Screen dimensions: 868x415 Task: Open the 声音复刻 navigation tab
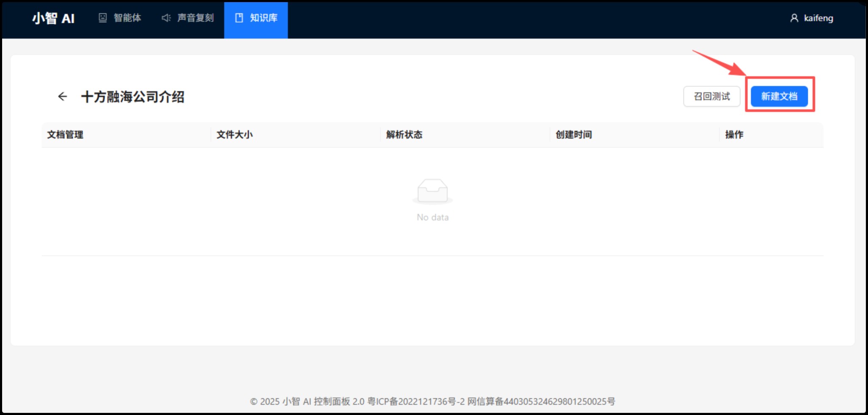[x=188, y=18]
